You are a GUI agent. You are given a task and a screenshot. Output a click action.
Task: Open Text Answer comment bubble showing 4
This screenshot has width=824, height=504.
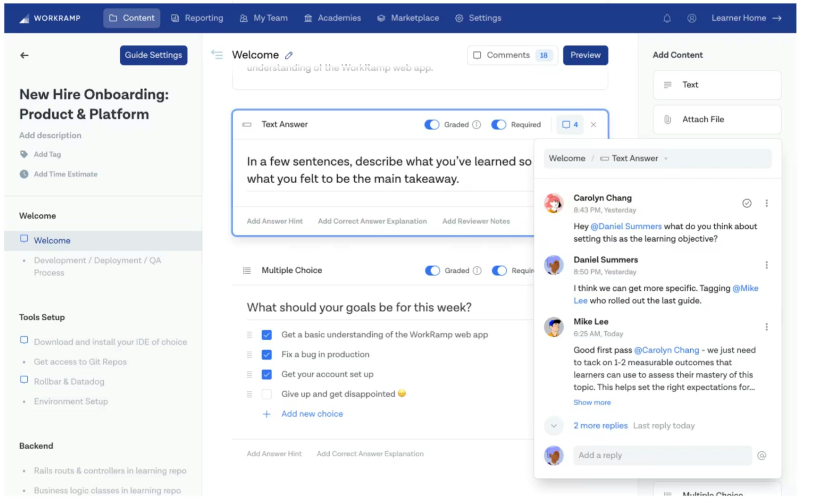(570, 125)
